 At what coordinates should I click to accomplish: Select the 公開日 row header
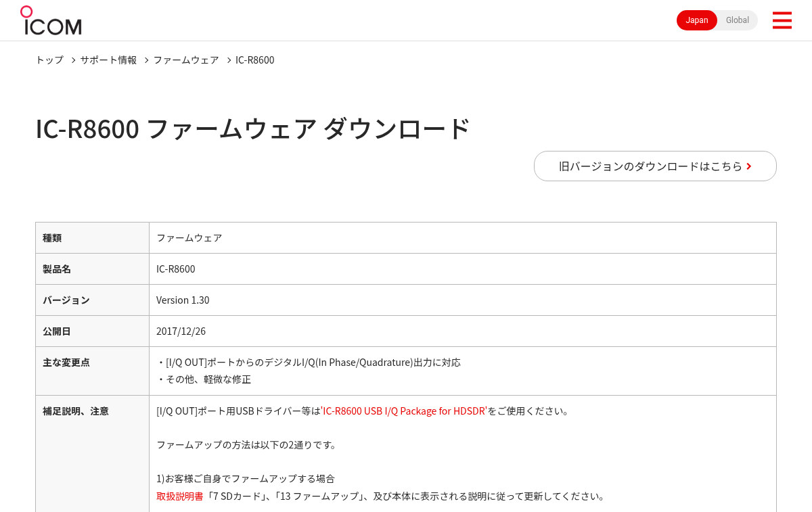(92, 331)
